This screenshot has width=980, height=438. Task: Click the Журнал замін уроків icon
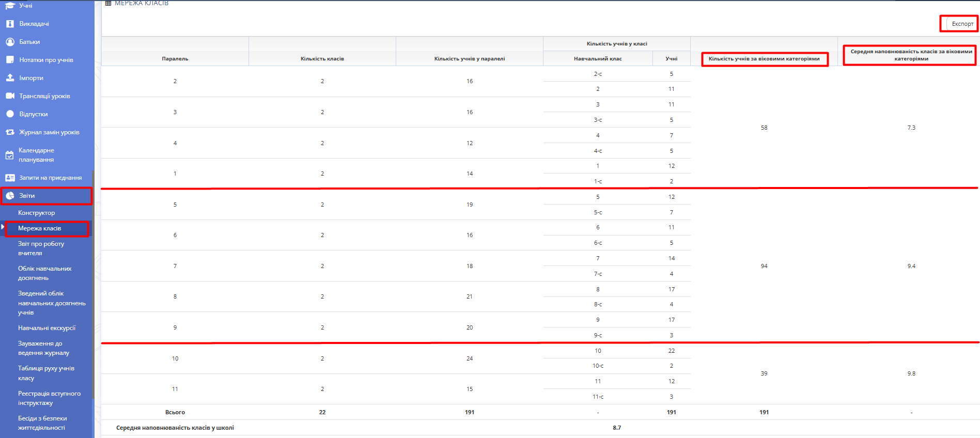pos(10,132)
